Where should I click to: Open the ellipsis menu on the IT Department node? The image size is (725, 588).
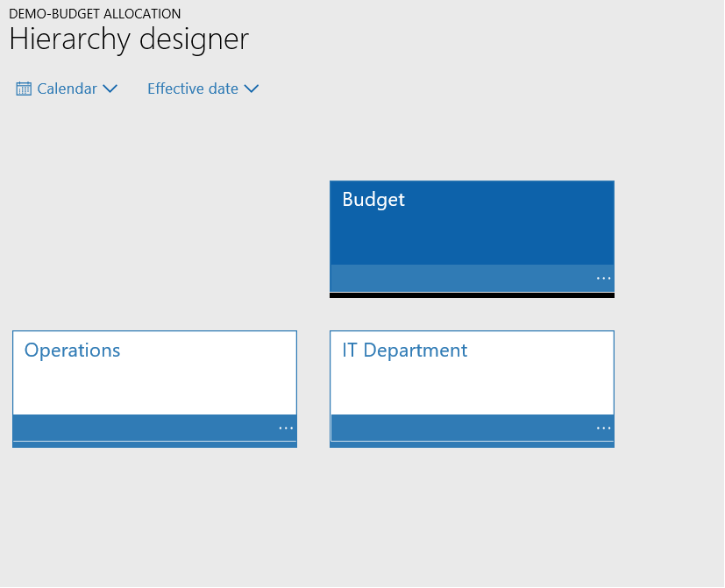tap(602, 427)
